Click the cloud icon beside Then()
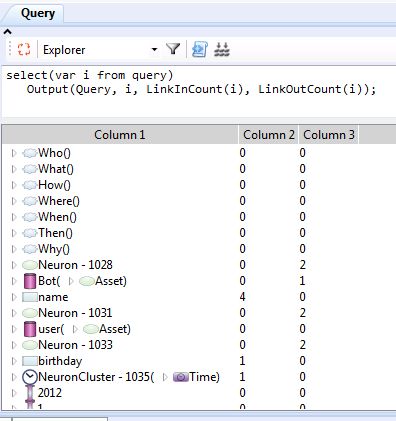Image resolution: width=396 pixels, height=421 pixels. pos(30,233)
